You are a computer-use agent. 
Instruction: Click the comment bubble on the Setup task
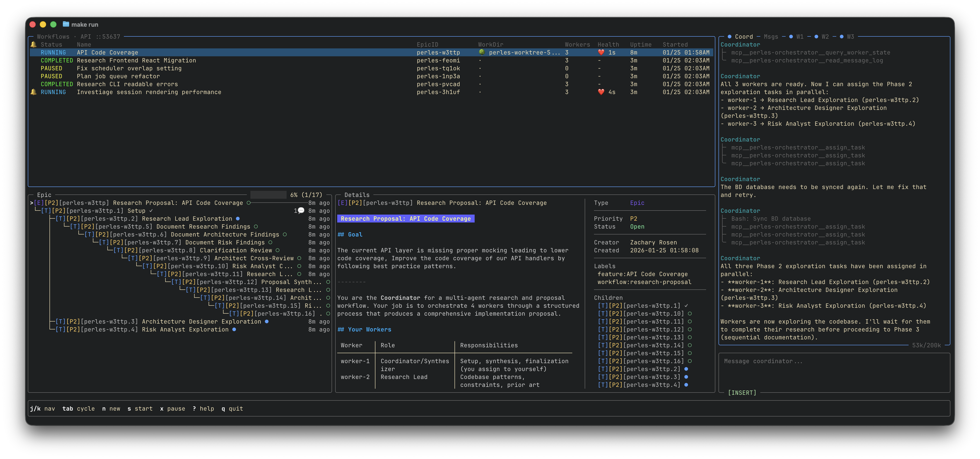(x=301, y=211)
